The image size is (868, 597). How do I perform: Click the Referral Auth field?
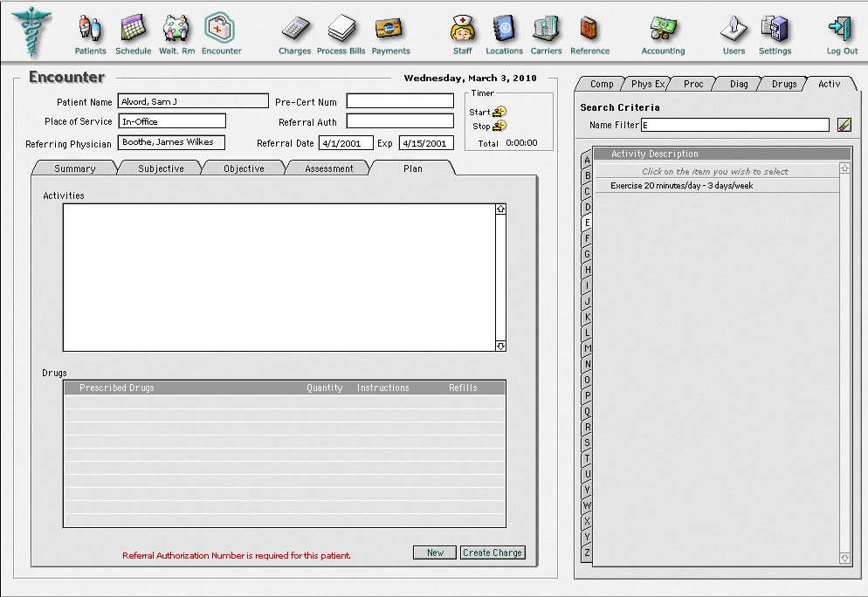(400, 121)
